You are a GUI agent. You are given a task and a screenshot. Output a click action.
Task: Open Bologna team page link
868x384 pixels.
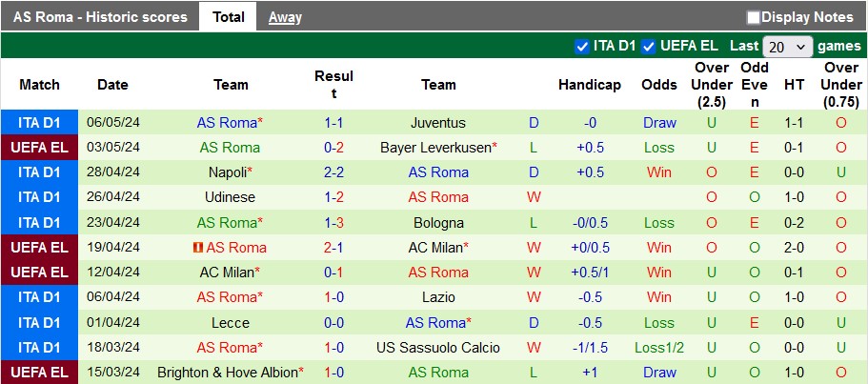[438, 223]
